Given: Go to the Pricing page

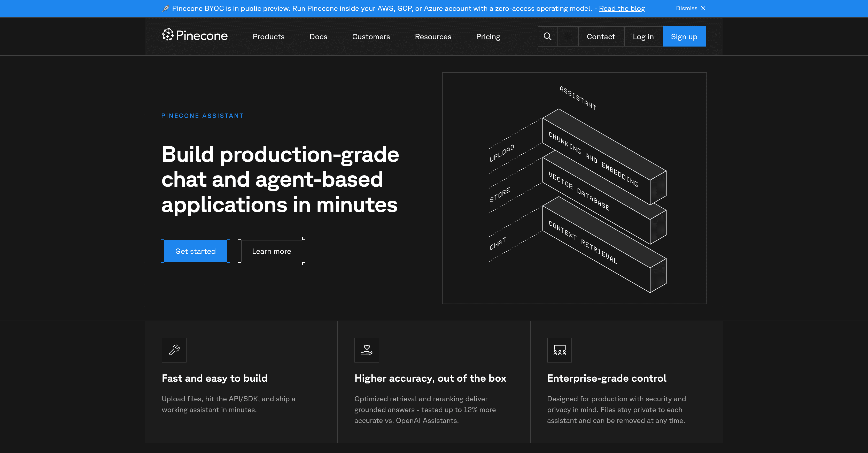Looking at the screenshot, I should (488, 36).
